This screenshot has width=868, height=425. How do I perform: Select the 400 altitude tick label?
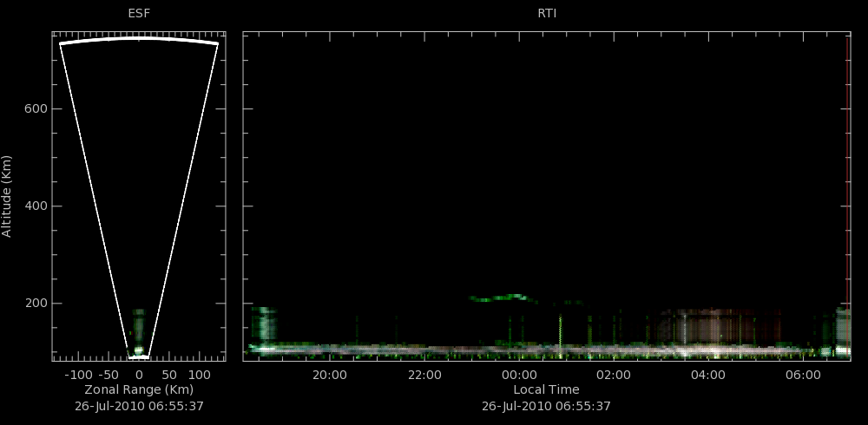(x=35, y=206)
